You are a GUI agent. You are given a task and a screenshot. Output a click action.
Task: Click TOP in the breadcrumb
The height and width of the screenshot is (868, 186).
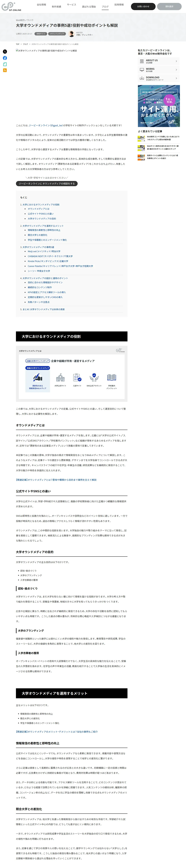click(18, 44)
